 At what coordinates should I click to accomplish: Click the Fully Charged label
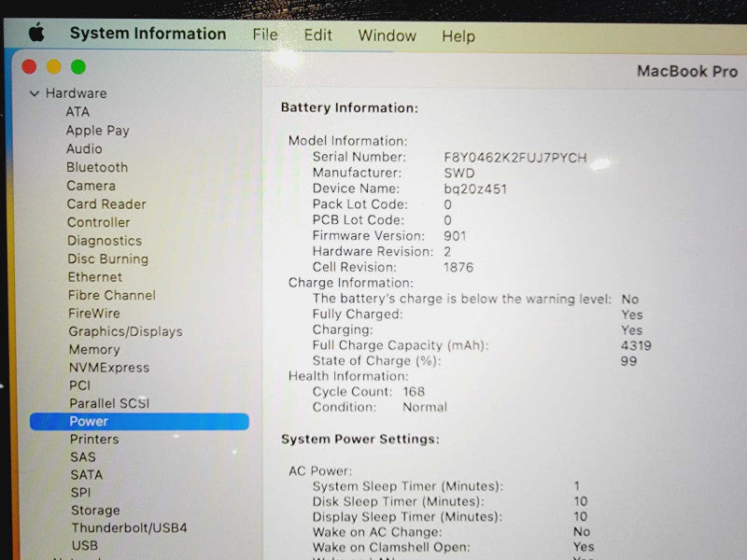358,315
